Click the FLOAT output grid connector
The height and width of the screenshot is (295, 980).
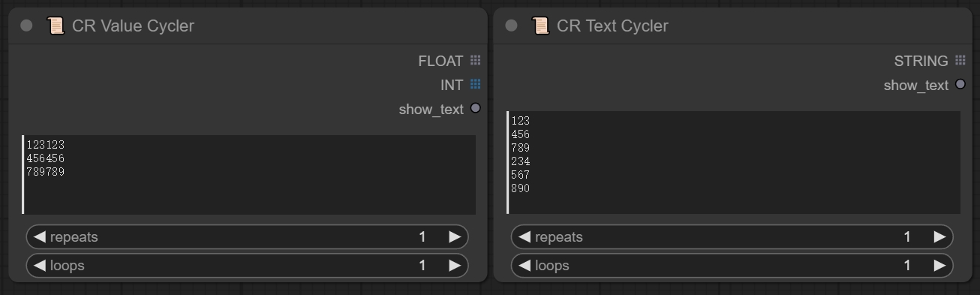coord(475,60)
